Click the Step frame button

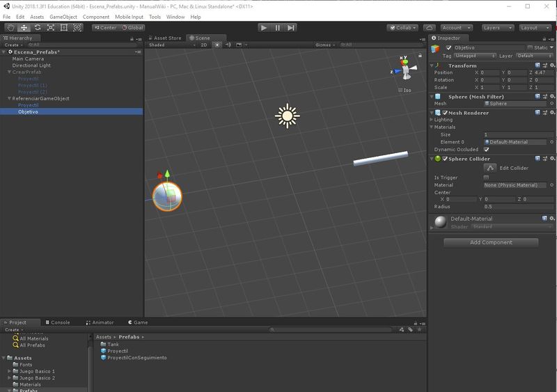click(290, 28)
